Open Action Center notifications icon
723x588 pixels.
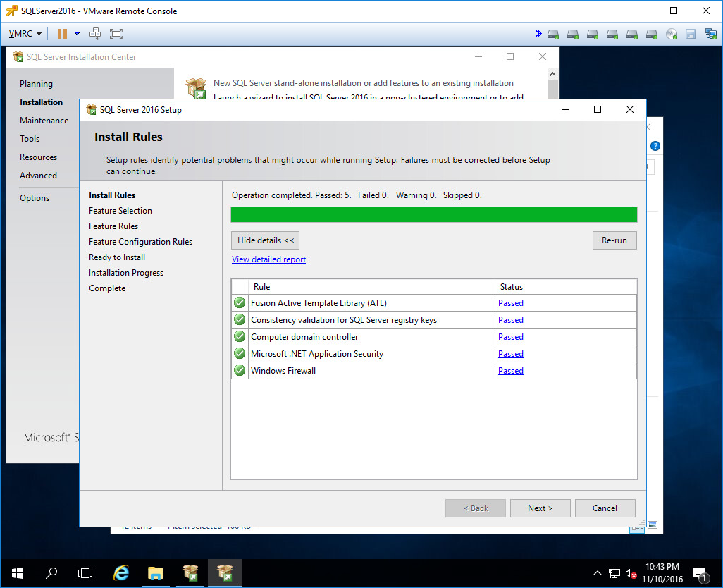point(700,574)
